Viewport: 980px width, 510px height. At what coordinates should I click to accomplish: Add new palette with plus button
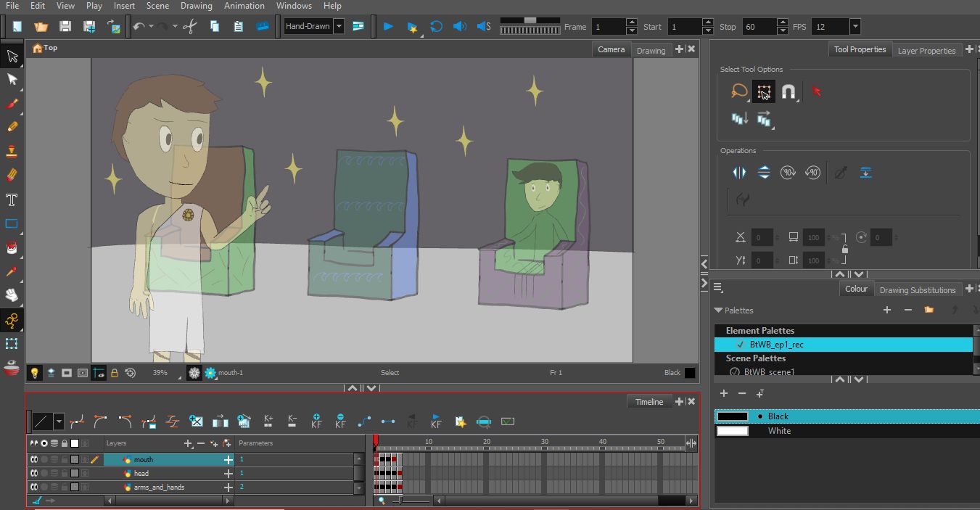point(886,310)
